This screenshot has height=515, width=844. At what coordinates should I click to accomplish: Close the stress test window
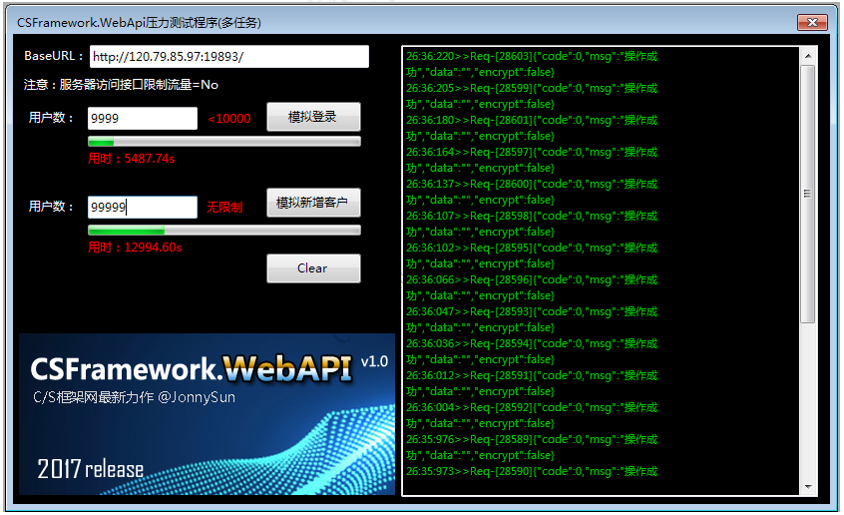812,22
